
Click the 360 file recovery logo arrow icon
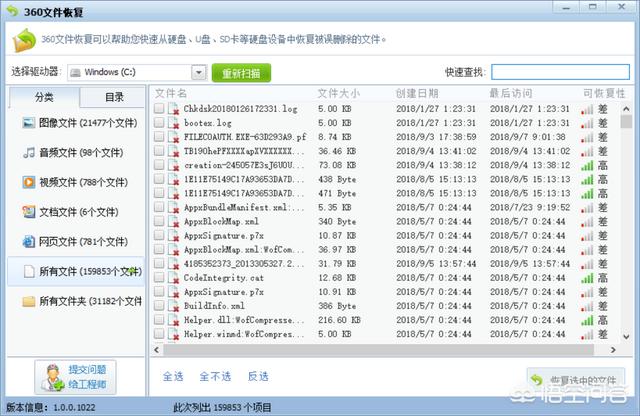(x=24, y=40)
